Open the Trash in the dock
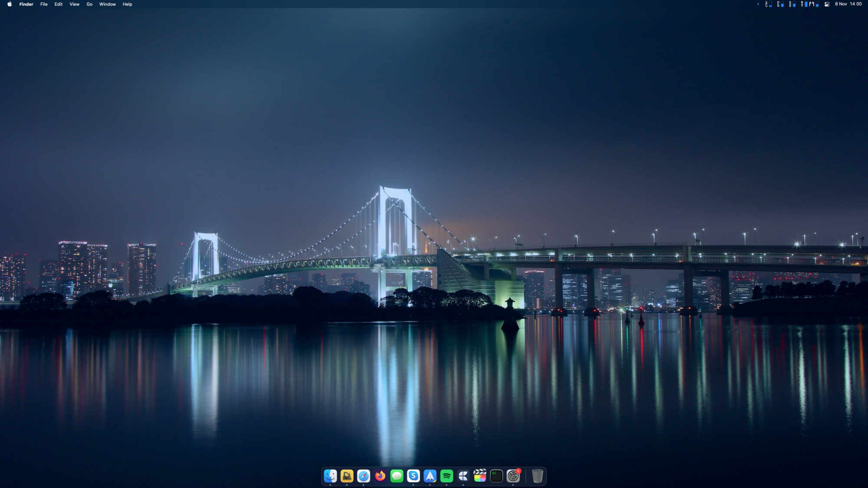Screen dimensions: 868x488 coord(537,476)
